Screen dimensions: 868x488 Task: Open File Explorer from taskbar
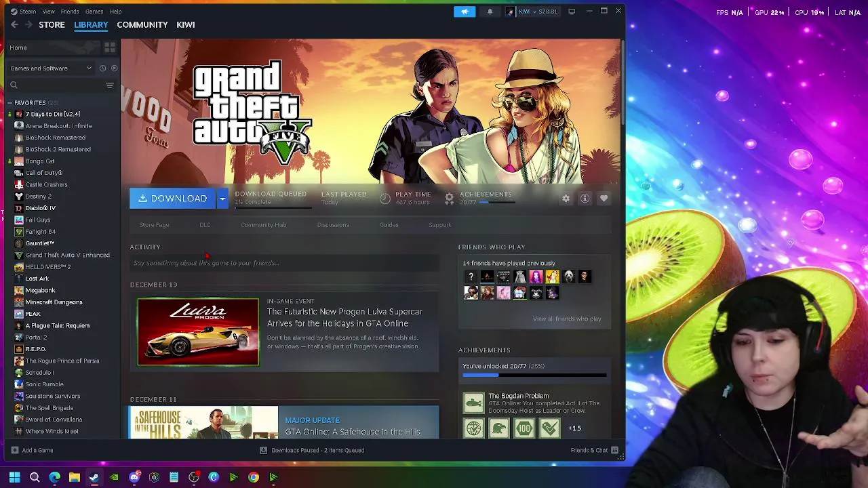tap(75, 477)
